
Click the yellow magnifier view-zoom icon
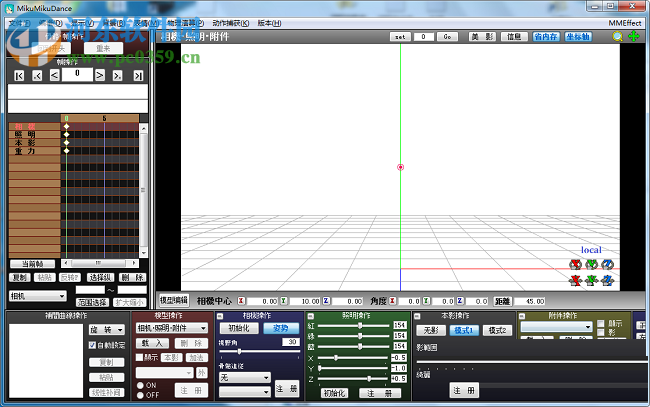618,37
